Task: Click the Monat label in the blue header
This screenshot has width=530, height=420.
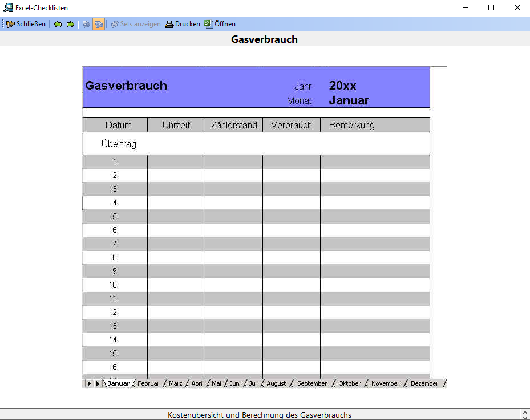Action: [299, 101]
